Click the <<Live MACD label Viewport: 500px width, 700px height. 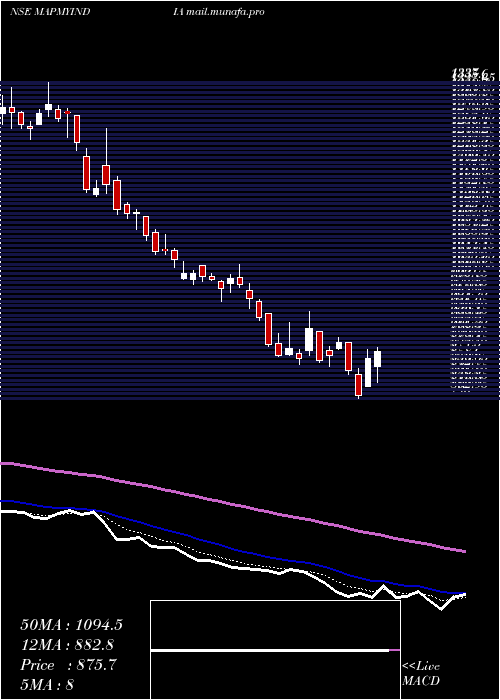coord(421,674)
